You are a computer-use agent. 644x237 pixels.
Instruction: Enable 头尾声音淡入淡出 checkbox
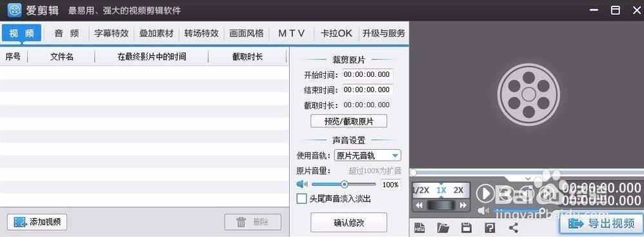301,199
